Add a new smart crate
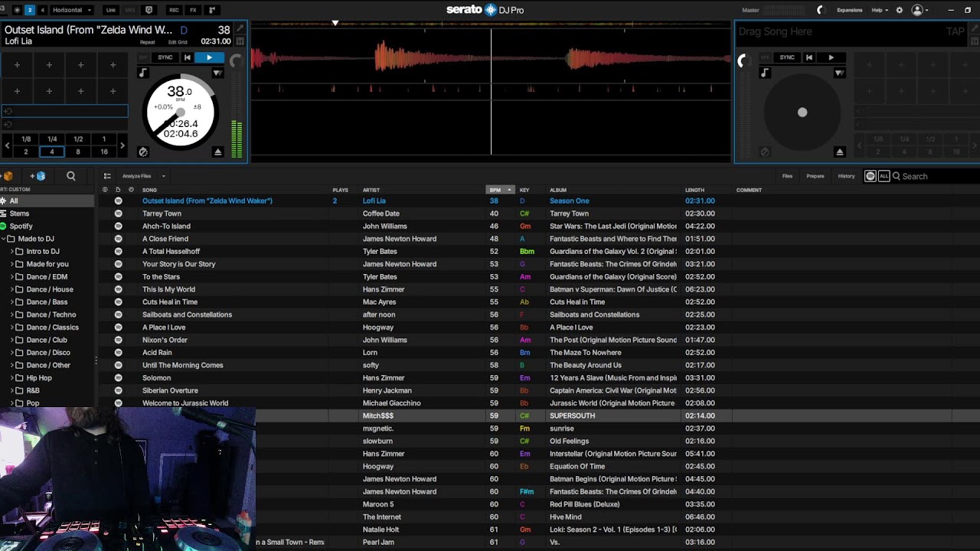980x551 pixels. point(38,176)
